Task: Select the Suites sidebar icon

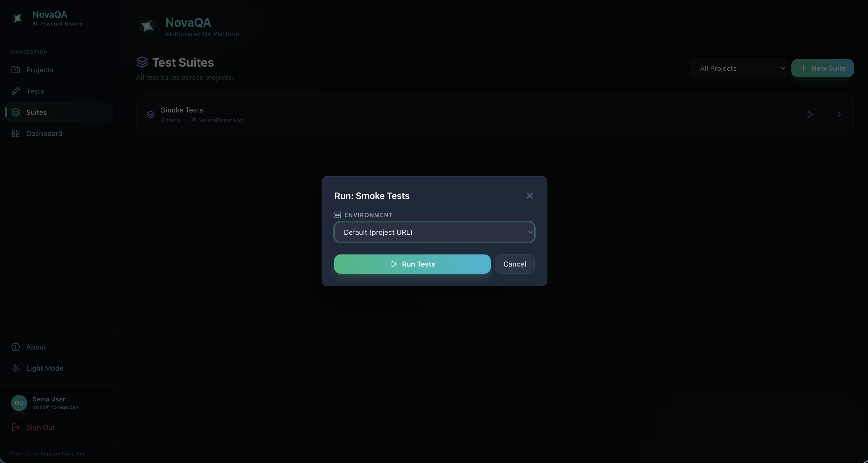Action: pos(16,112)
